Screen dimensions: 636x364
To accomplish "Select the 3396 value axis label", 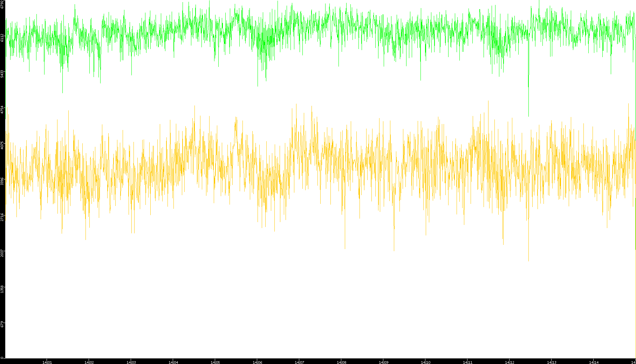I will pyautogui.click(x=2, y=181).
